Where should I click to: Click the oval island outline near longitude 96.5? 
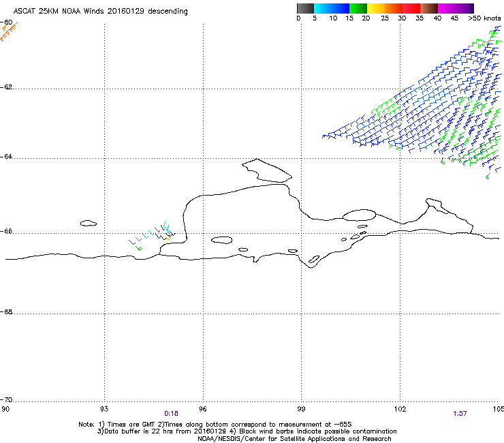coord(222,240)
